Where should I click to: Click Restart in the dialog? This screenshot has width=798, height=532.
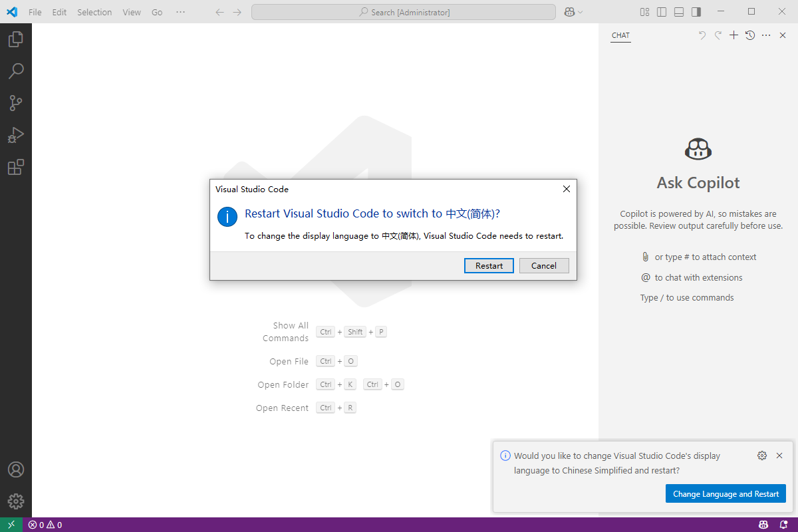tap(489, 265)
